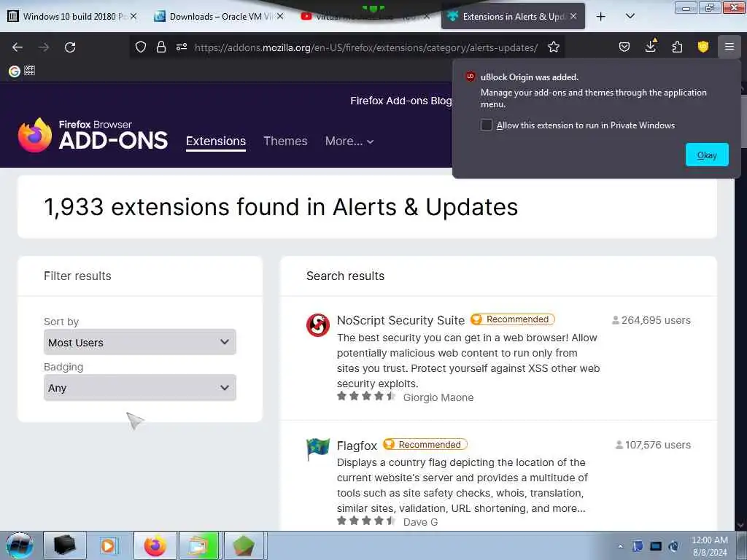
Task: Switch to Firefox in the taskbar
Action: [155, 545]
